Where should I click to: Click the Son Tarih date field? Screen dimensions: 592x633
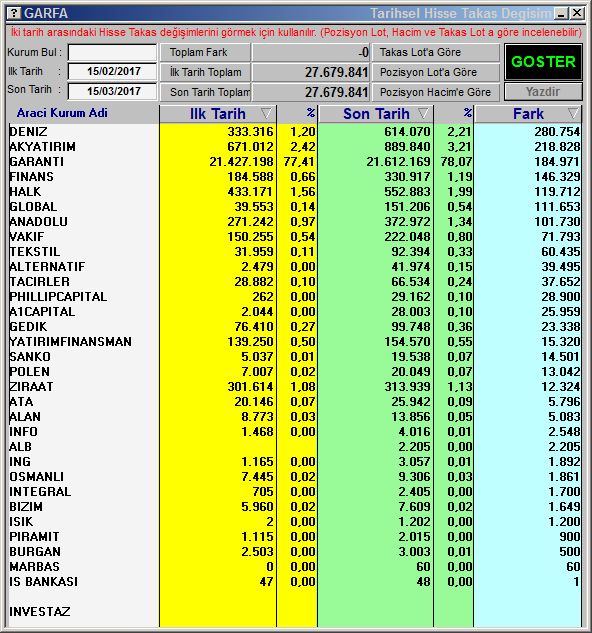click(112, 91)
